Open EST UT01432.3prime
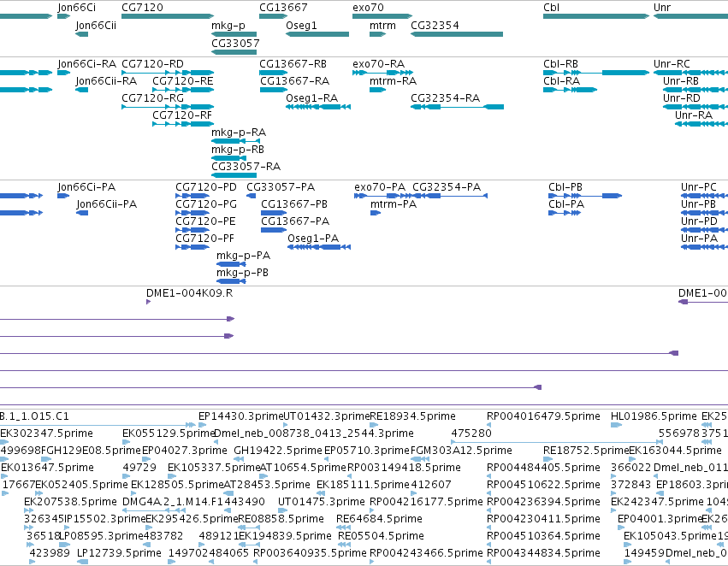 click(x=285, y=425)
